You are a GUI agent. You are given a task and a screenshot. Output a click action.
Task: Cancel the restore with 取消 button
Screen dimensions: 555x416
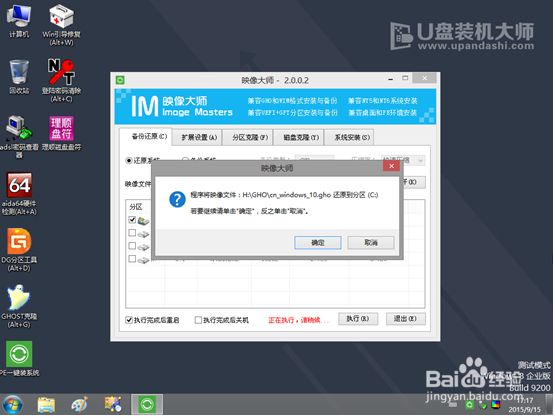pyautogui.click(x=371, y=243)
